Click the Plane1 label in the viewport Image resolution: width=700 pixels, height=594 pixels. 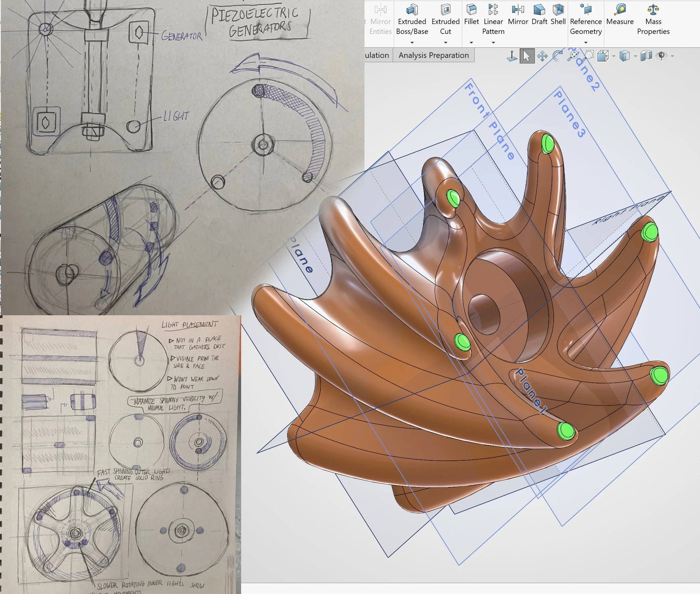[530, 391]
